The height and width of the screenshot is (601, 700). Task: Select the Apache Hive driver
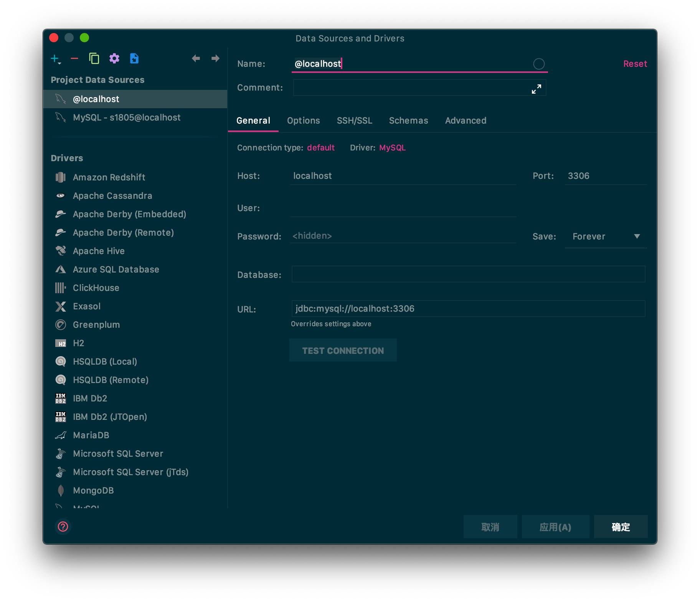click(x=135, y=251)
